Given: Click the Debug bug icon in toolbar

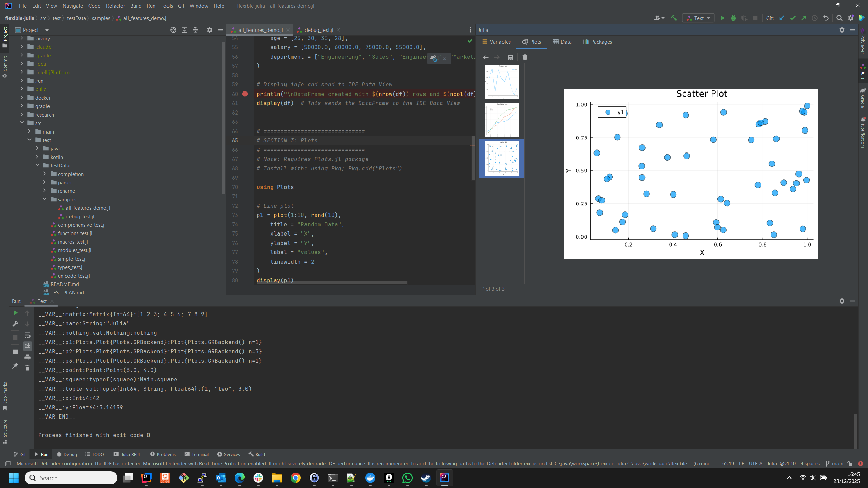Looking at the screenshot, I should 733,18.
